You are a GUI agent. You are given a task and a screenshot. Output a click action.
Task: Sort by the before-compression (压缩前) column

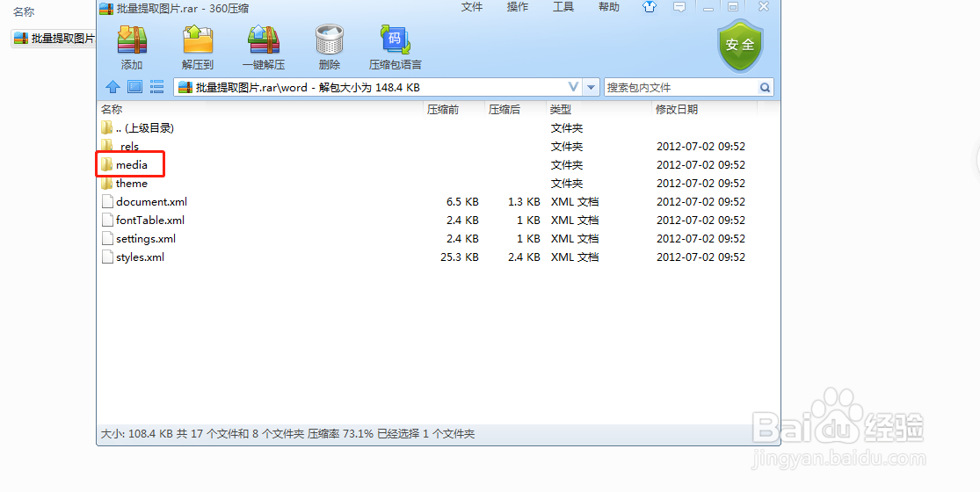tap(443, 109)
